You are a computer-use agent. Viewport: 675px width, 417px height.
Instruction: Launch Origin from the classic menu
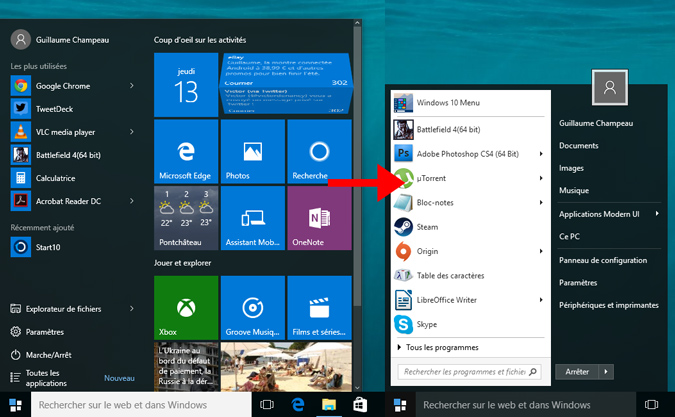429,251
